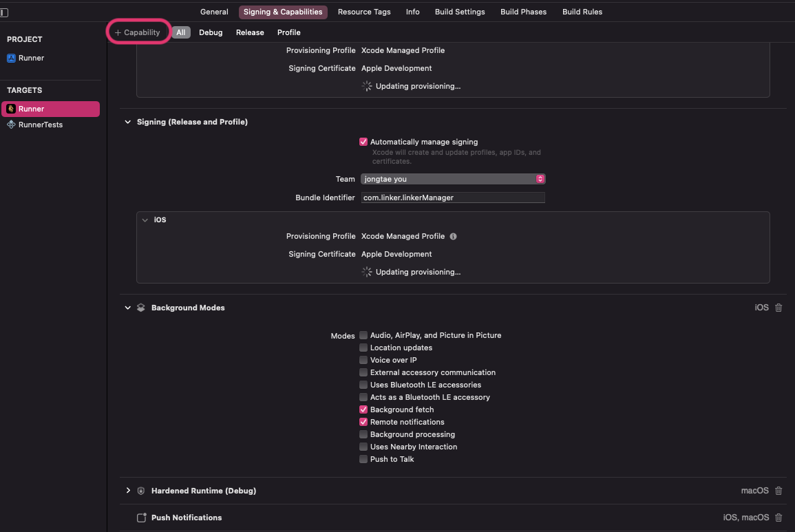Collapse the Signing (Release and Profile) section
795x532 pixels.
tap(127, 122)
